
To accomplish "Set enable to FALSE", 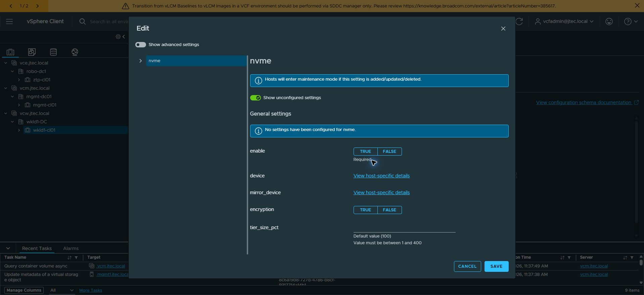I will [x=389, y=152].
